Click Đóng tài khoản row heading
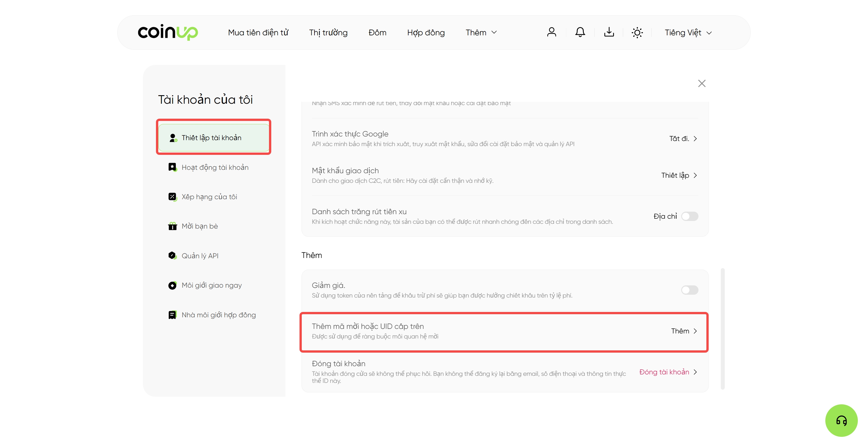This screenshot has height=447, width=868. click(x=339, y=364)
